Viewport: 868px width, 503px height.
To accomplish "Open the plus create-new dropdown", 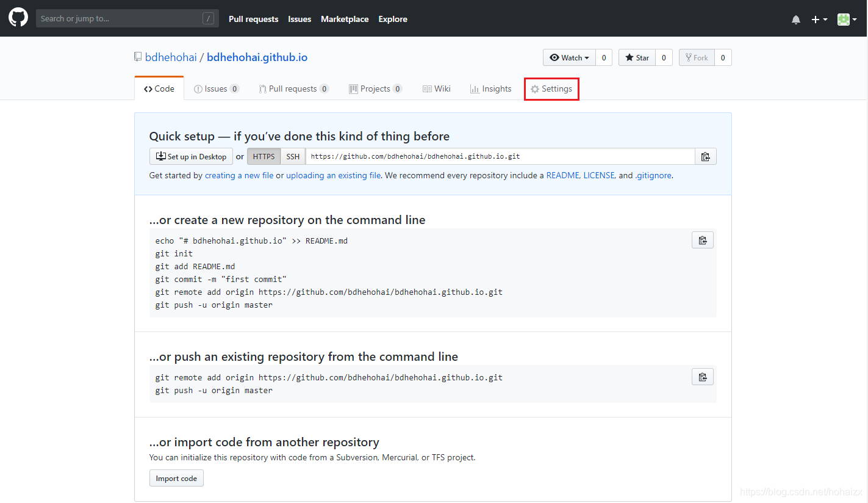I will pyautogui.click(x=819, y=20).
